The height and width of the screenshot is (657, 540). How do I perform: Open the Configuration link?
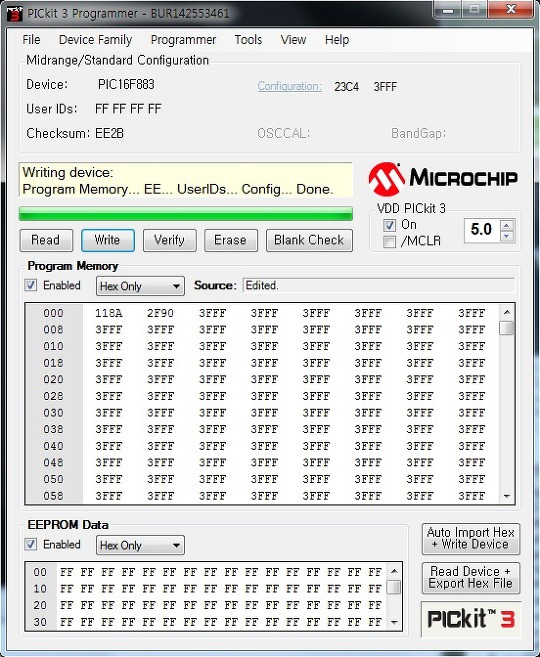pyautogui.click(x=289, y=86)
